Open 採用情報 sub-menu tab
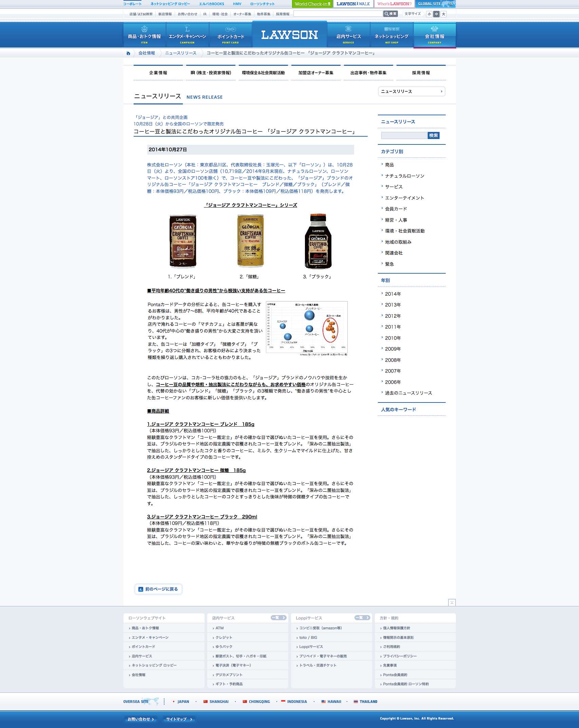This screenshot has width=579, height=728. click(x=421, y=73)
